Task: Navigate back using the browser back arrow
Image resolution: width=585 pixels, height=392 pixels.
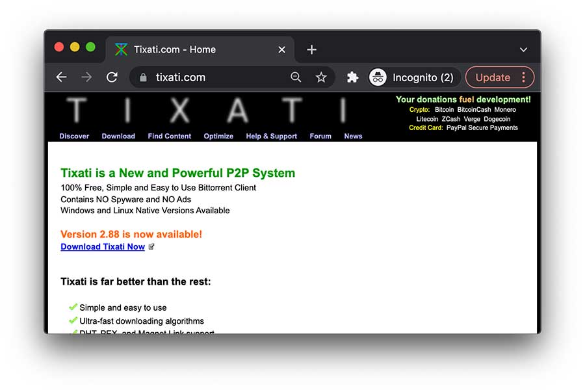Action: click(60, 77)
